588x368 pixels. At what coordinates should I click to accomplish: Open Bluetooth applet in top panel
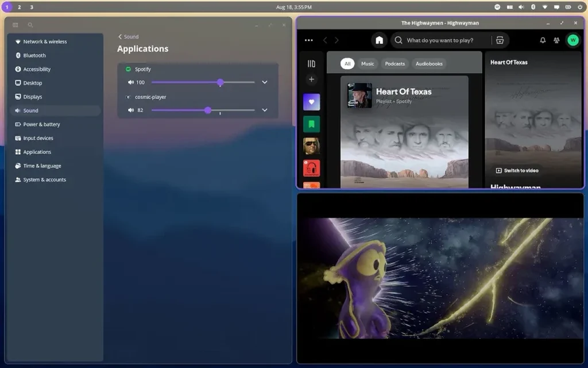(x=533, y=7)
